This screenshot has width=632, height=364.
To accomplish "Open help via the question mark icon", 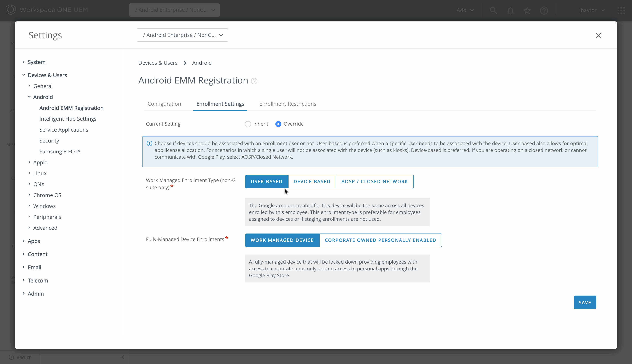I will coord(544,10).
